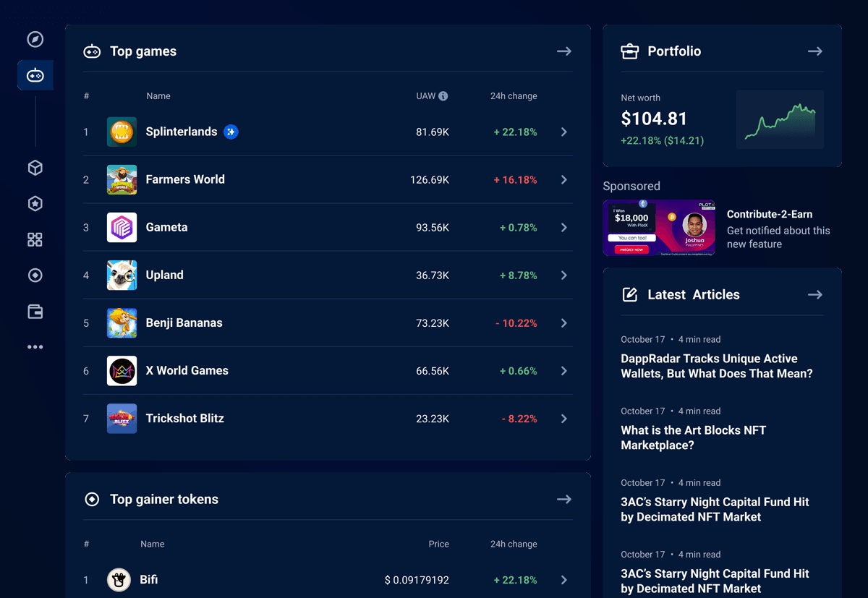Click the briefcase icon beside Portfolio heading

pos(630,51)
